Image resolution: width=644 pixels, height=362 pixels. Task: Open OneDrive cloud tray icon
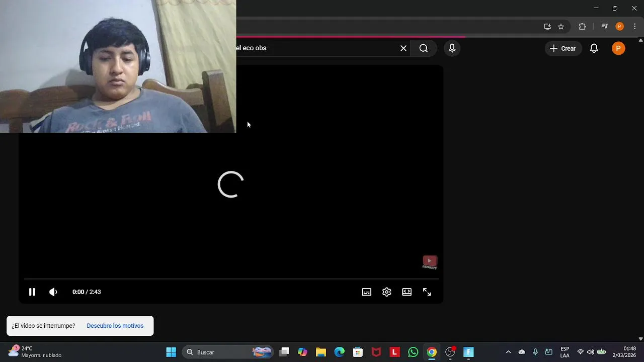point(522,352)
